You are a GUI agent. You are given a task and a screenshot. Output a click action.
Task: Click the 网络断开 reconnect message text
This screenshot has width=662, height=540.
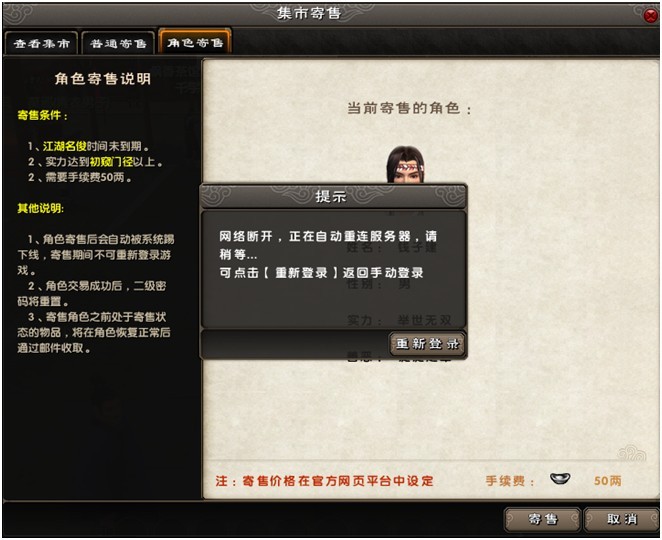[328, 254]
